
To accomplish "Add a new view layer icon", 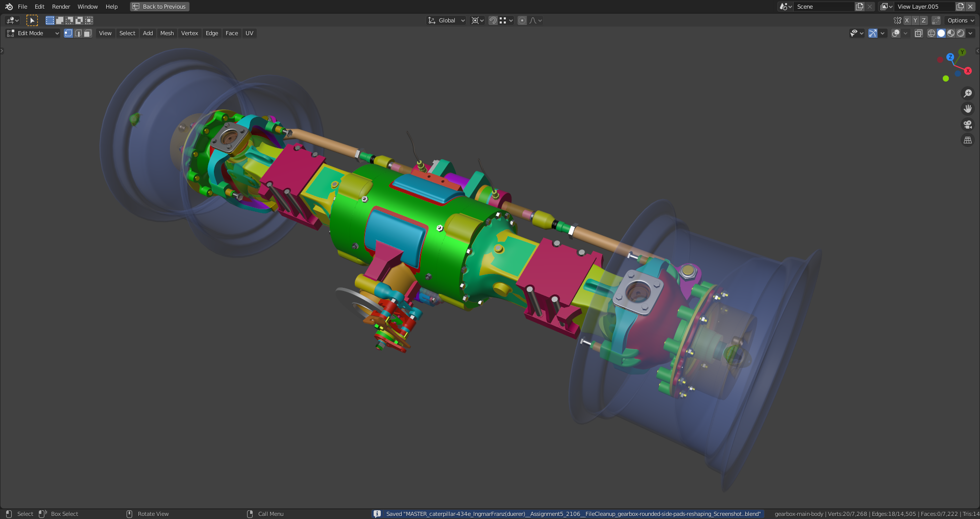I will tap(960, 7).
